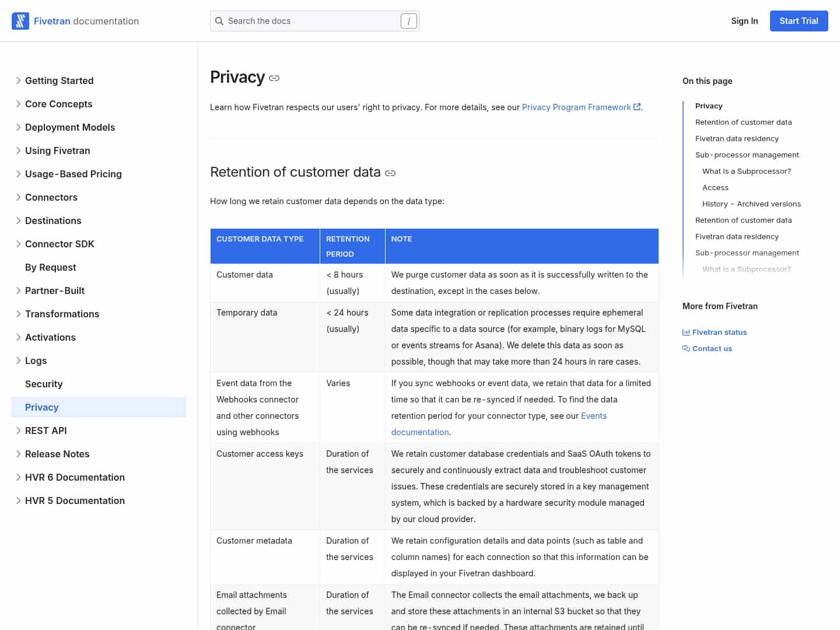Click the Contact us chat icon
This screenshot has width=840, height=630.
point(686,349)
